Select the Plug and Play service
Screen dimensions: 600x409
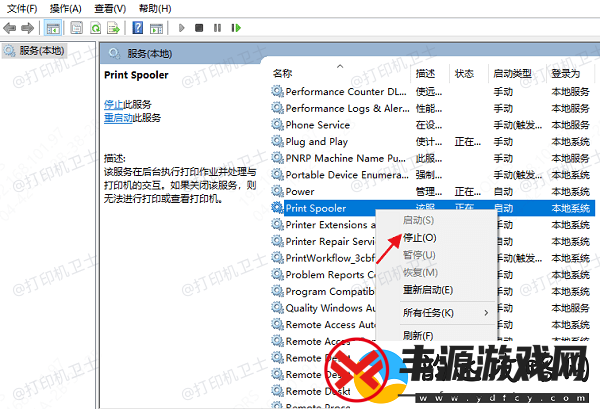pyautogui.click(x=432, y=142)
